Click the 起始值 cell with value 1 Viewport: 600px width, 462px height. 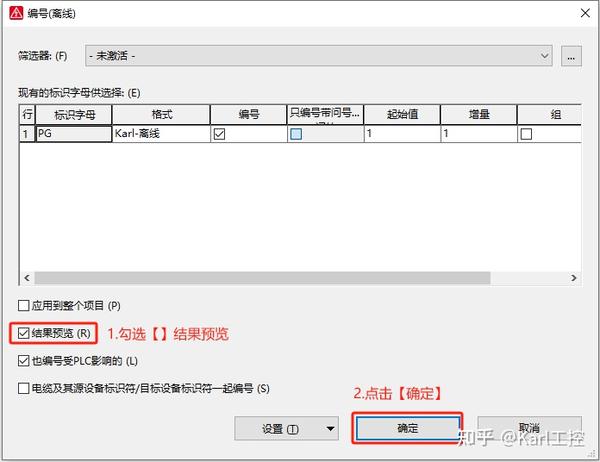(x=402, y=134)
